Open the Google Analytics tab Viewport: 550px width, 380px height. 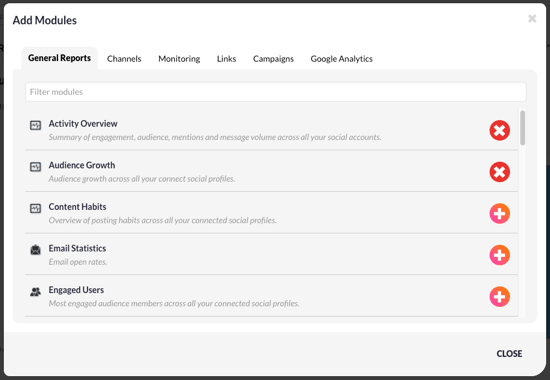pos(341,59)
